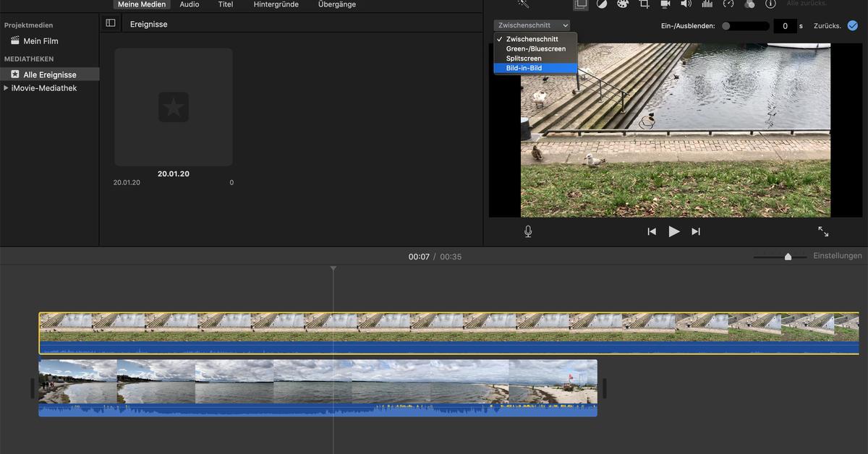Open the speed speedometer icon

[728, 4]
